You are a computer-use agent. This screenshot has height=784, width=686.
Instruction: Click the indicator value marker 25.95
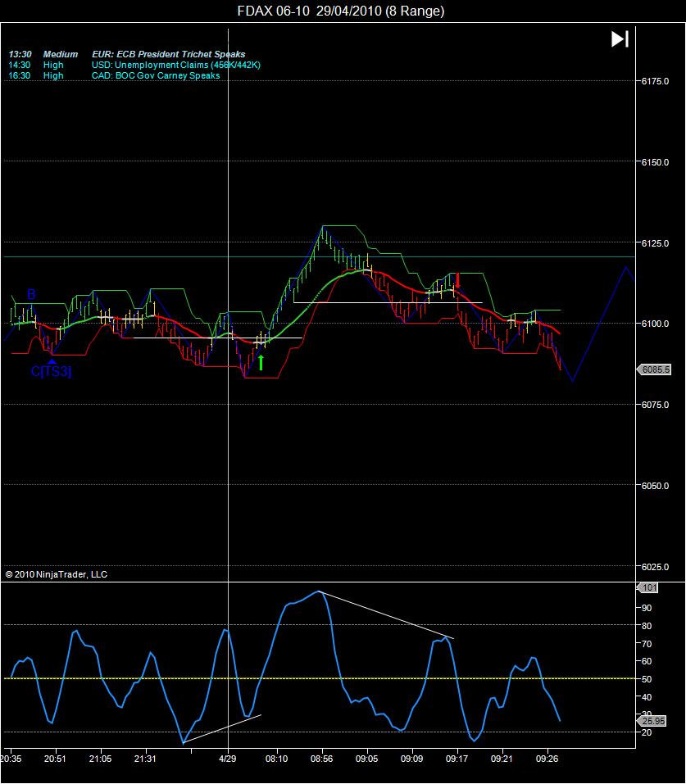click(x=651, y=721)
